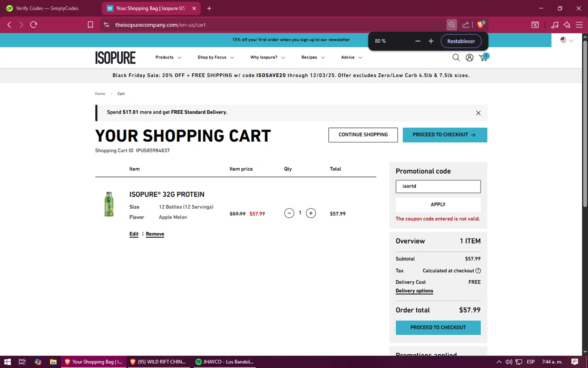The image size is (588, 368).
Task: Bookmark this page icon
Action: (90, 25)
